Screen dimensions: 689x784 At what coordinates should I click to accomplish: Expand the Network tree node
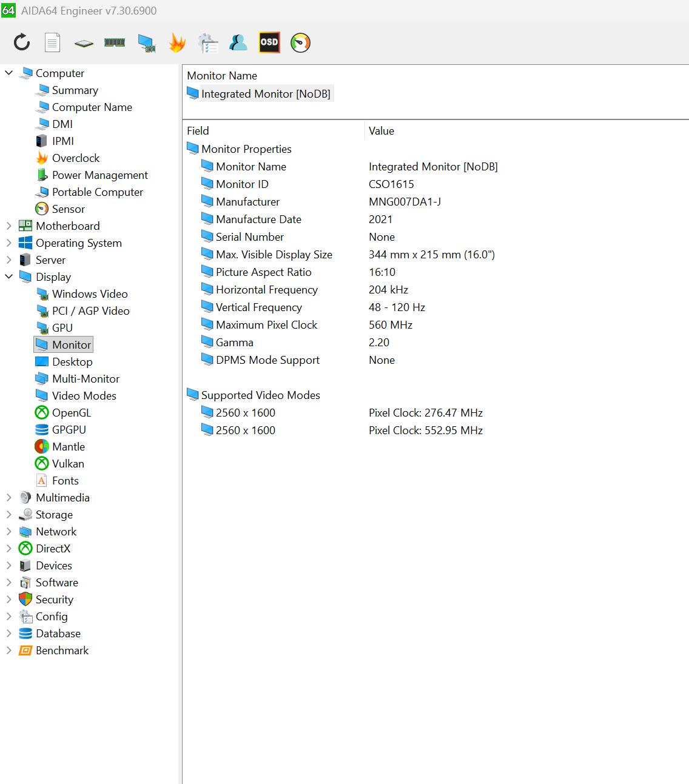click(9, 532)
